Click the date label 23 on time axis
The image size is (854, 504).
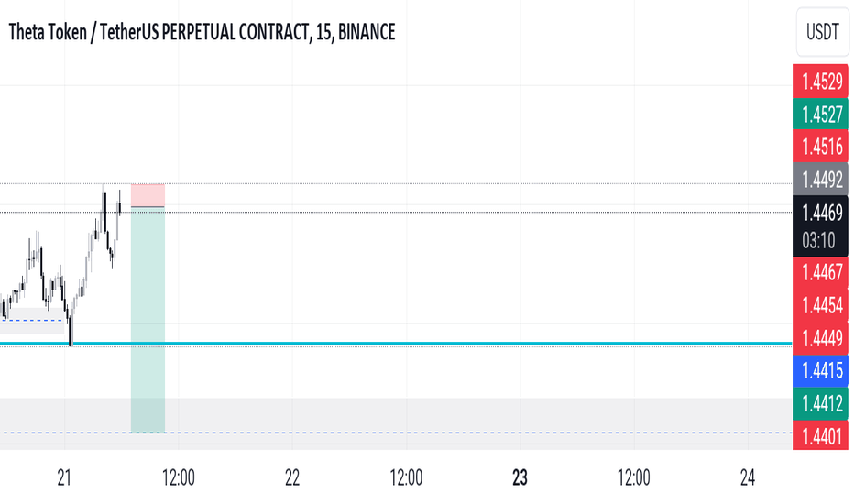tap(520, 477)
